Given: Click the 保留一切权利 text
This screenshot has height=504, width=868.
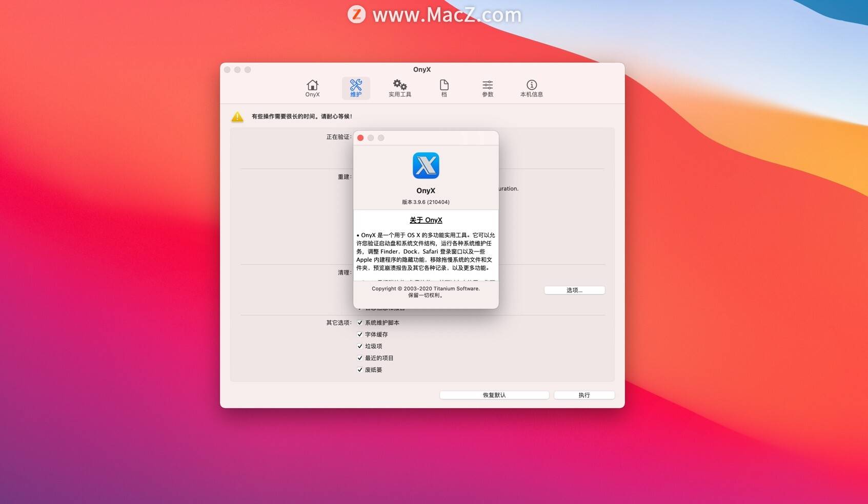Looking at the screenshot, I should point(426,295).
